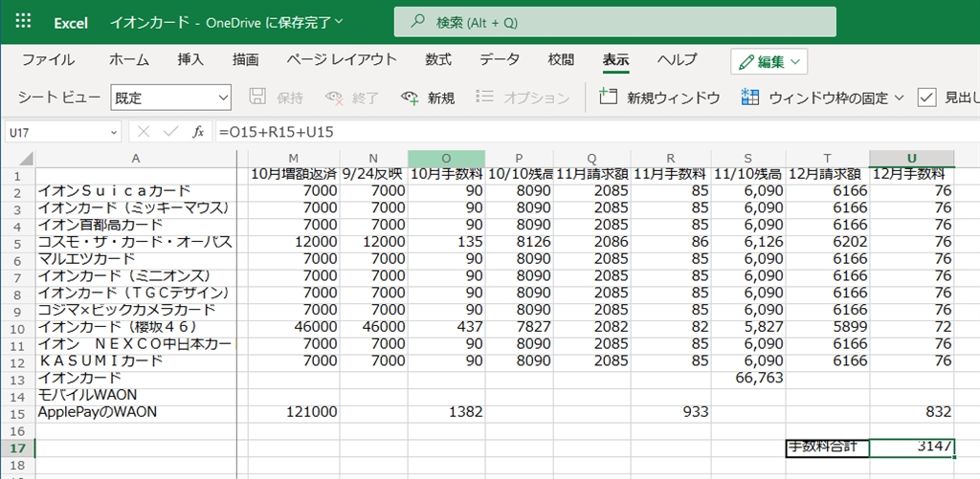Switch to the ヘルプ tab
Viewport: 980px width, 479px height.
pyautogui.click(x=677, y=60)
